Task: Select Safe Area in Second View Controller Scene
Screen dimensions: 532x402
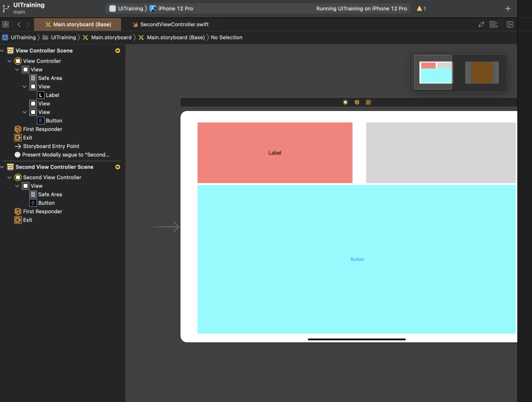Action: click(x=46, y=195)
